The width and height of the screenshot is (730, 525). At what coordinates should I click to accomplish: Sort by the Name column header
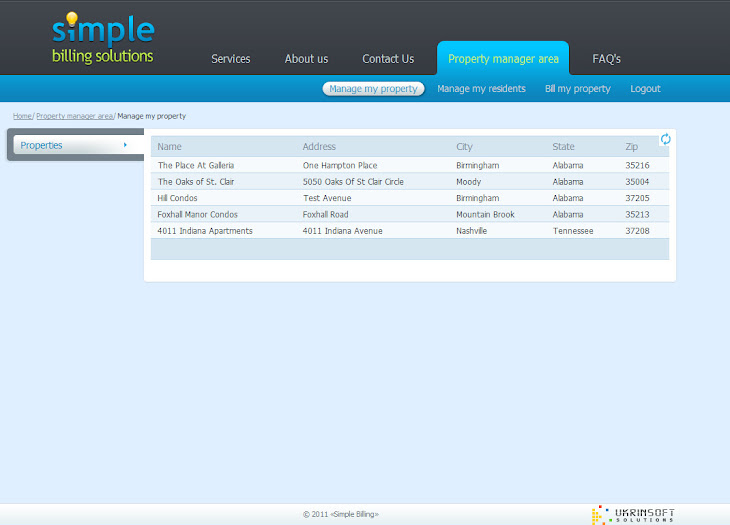169,147
